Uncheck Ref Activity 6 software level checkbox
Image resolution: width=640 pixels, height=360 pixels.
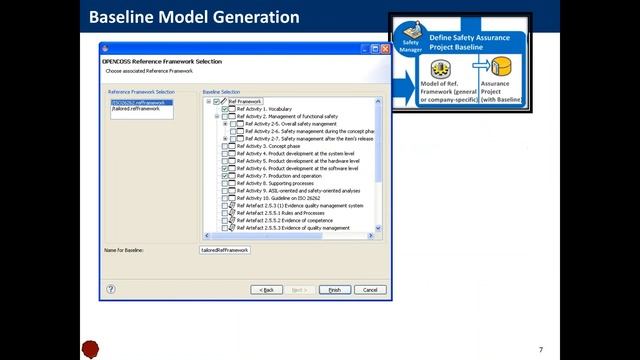click(x=224, y=169)
